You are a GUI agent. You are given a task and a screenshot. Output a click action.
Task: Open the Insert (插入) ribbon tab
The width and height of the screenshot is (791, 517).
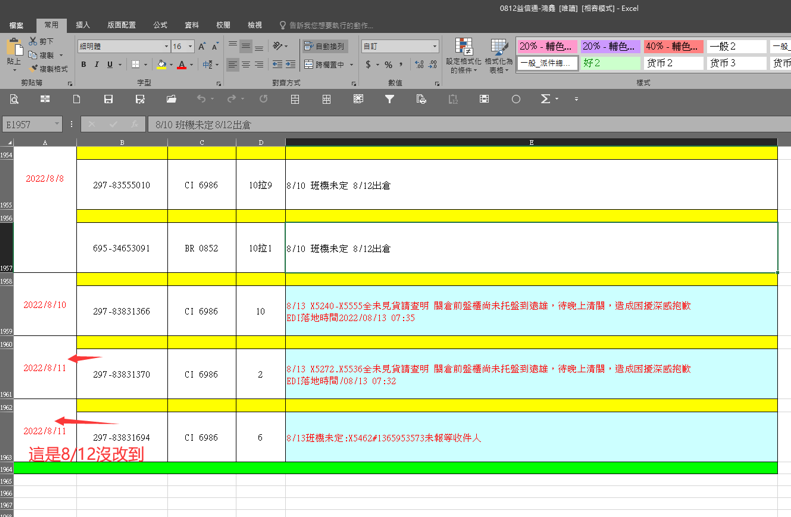[x=83, y=24]
